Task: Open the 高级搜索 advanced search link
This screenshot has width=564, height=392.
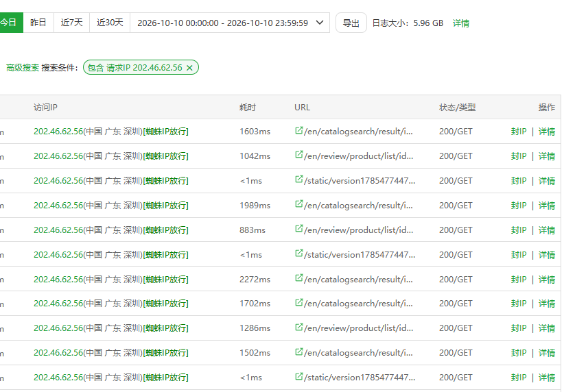Action: [x=23, y=68]
